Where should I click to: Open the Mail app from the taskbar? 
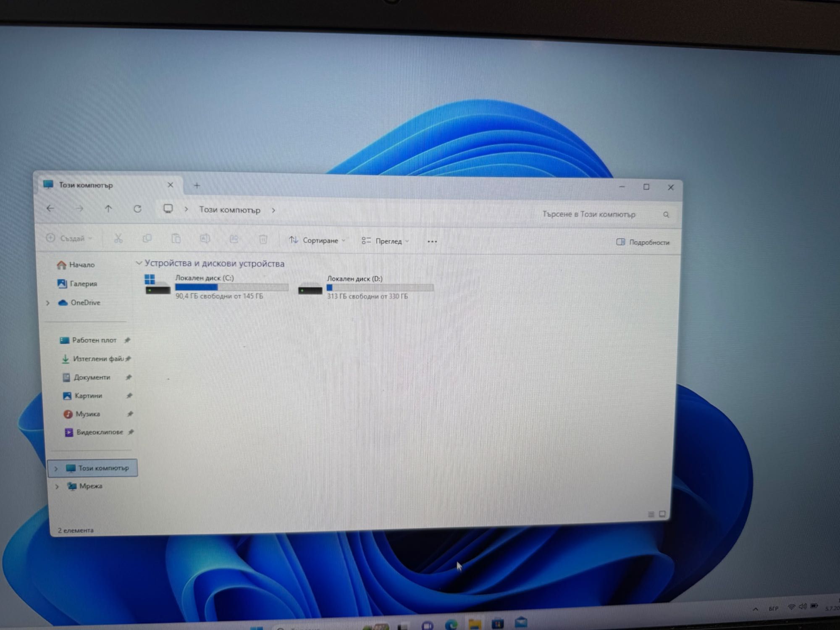[x=521, y=622]
